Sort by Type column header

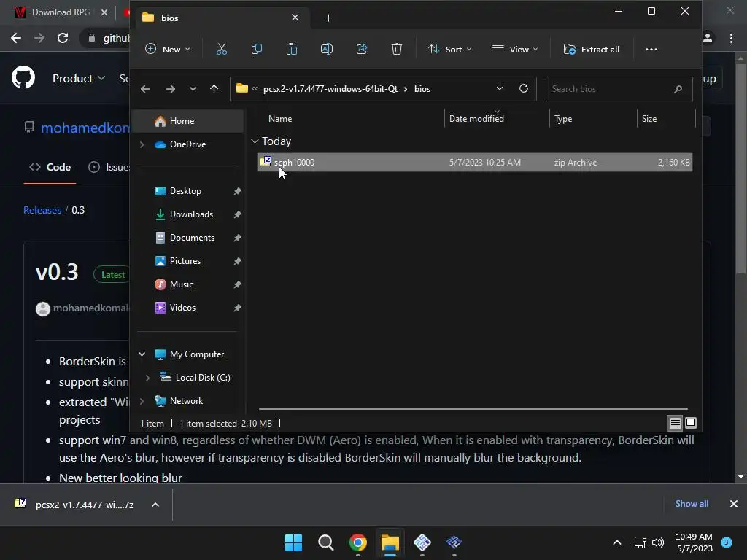click(x=563, y=119)
